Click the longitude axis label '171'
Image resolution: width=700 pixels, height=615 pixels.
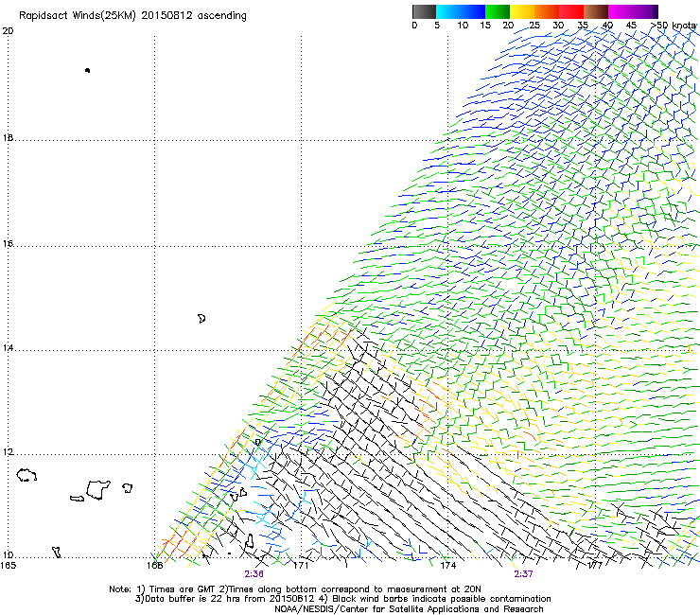pyautogui.click(x=301, y=566)
